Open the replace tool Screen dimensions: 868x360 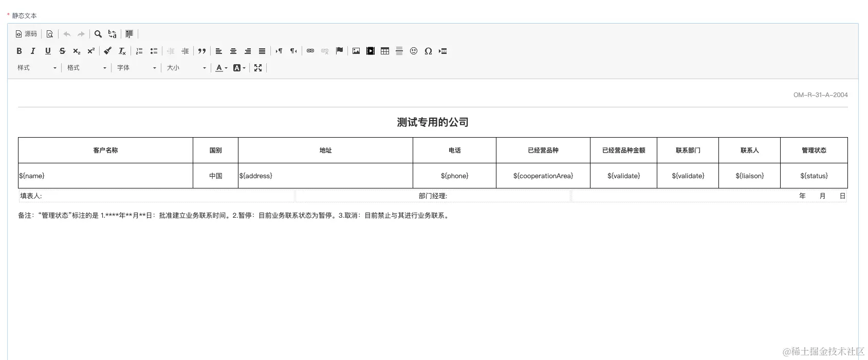[x=113, y=34]
